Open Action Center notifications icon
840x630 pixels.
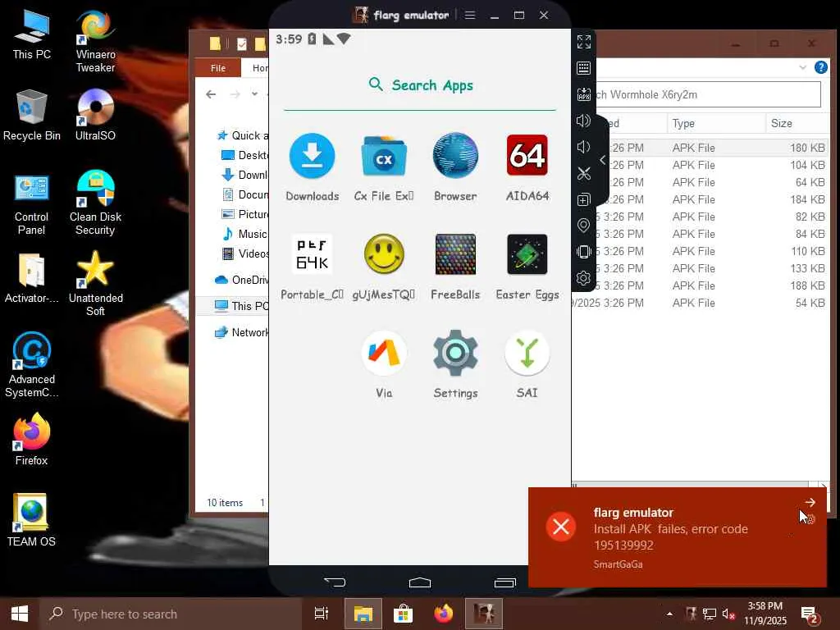809,614
